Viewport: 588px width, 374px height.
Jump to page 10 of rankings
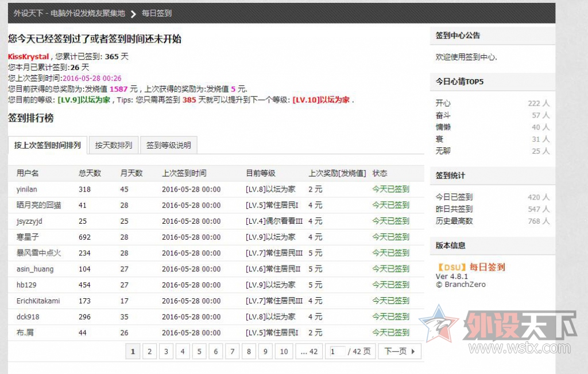click(284, 352)
